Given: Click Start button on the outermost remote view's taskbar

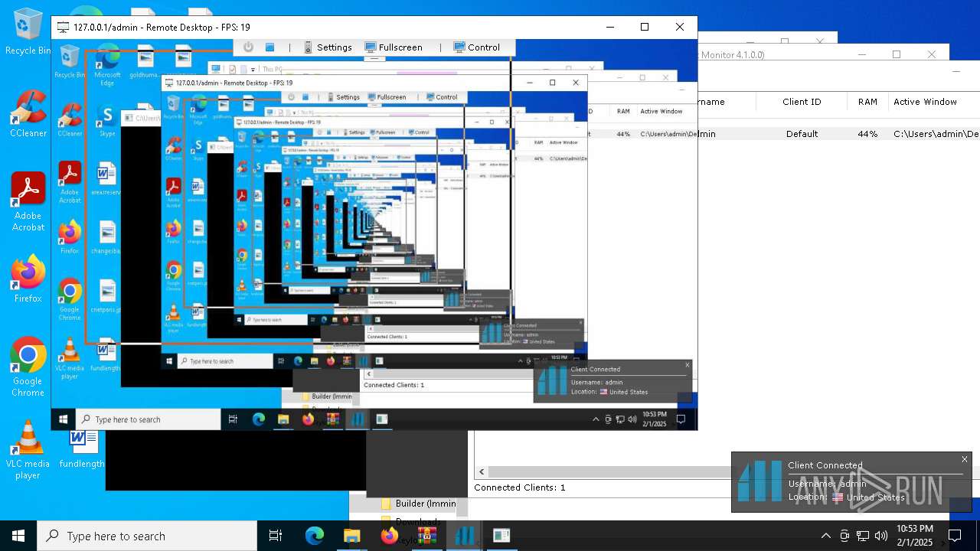Looking at the screenshot, I should pos(64,419).
